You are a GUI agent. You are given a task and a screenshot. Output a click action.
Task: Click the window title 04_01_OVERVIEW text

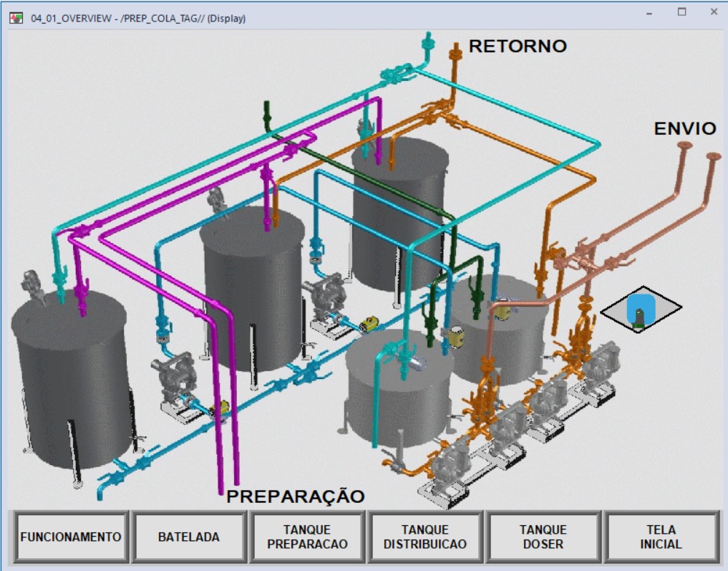tap(138, 19)
